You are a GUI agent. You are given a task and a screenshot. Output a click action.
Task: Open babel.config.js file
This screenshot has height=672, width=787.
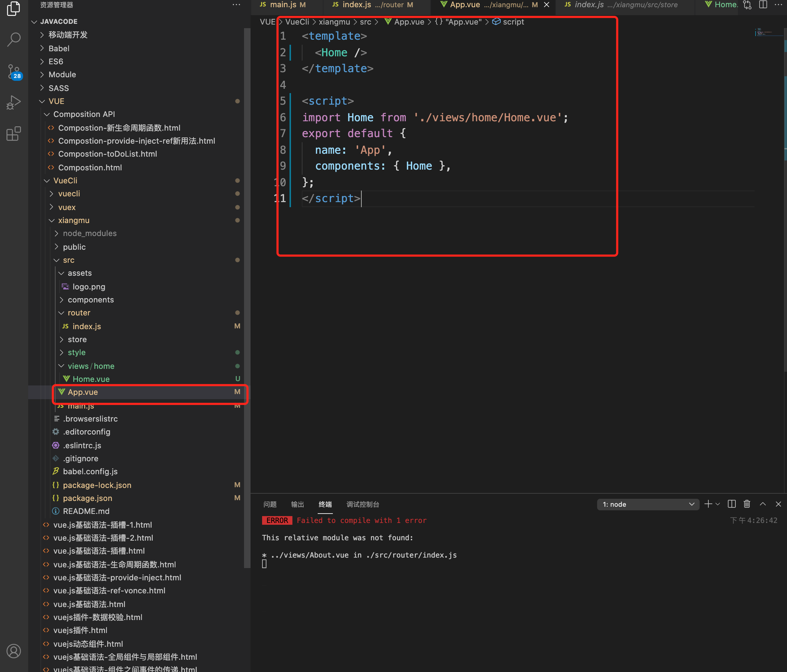pyautogui.click(x=90, y=472)
